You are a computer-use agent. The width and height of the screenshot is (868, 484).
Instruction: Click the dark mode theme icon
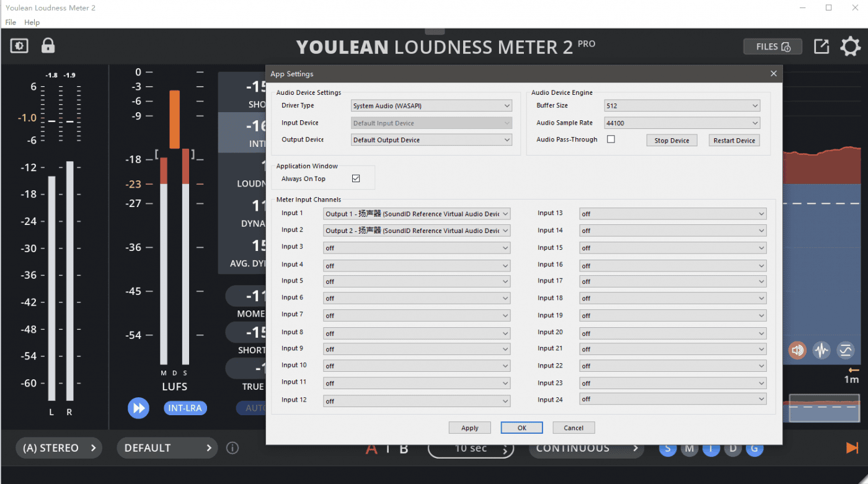[x=19, y=46]
